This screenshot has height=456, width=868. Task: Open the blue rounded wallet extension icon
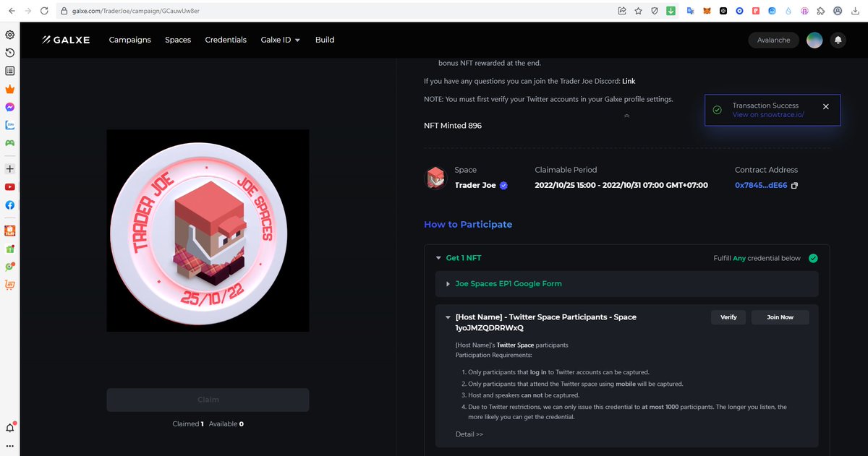[x=772, y=11]
